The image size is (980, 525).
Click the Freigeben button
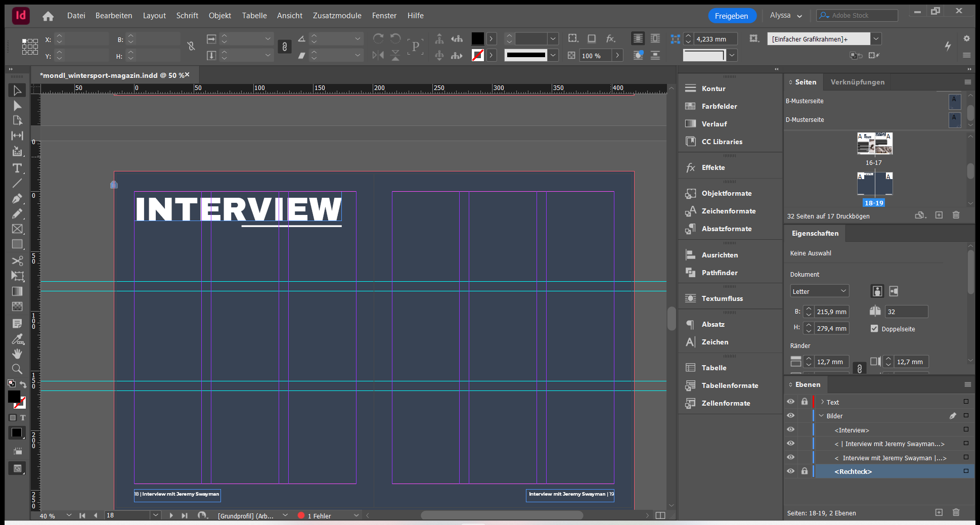731,16
